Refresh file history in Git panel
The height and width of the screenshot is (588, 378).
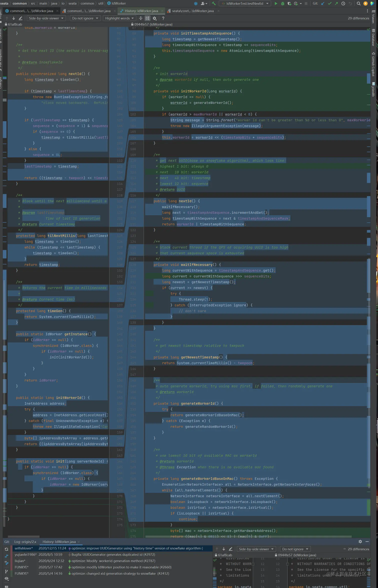(x=6, y=549)
